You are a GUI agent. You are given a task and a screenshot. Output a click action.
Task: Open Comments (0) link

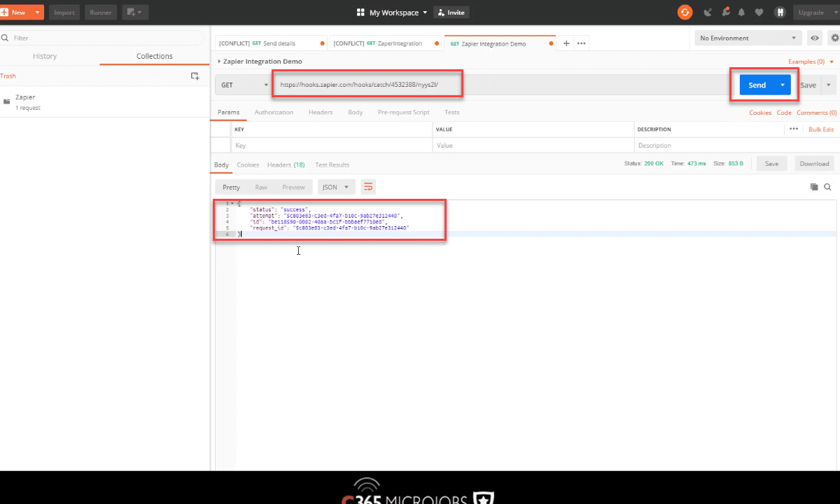(x=816, y=112)
